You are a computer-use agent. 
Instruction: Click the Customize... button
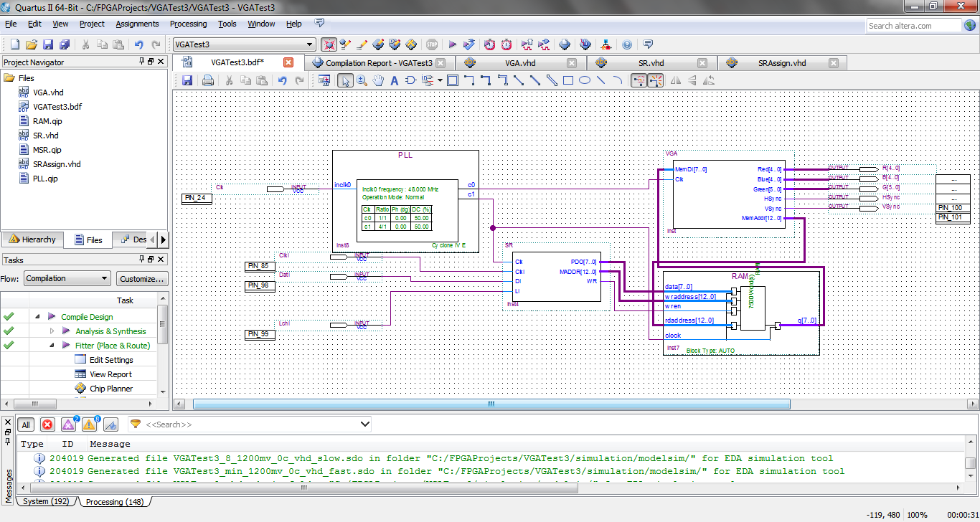click(142, 278)
